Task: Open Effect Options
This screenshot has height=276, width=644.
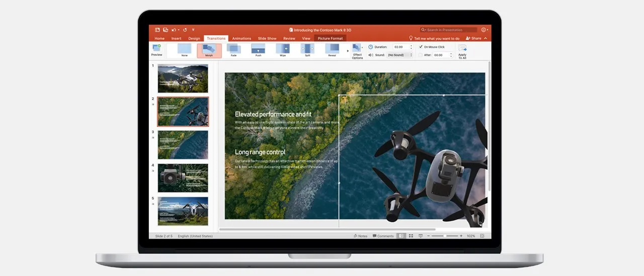Action: click(x=357, y=51)
